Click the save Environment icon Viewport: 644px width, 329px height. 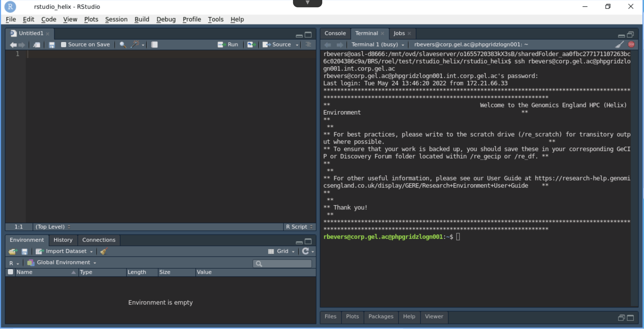coord(25,251)
